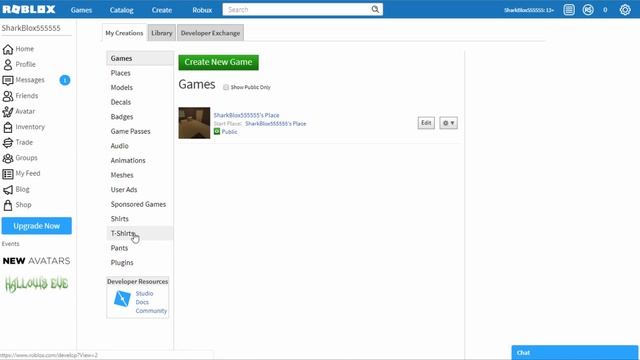Viewport: 640px width, 360px height.
Task: Toggle Show Public Only checkbox
Action: coord(226,87)
